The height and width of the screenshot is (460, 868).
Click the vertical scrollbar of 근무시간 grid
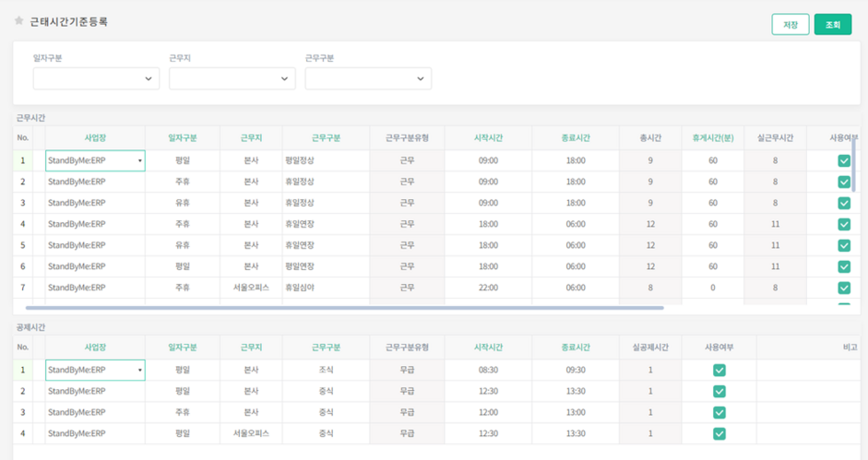853,166
